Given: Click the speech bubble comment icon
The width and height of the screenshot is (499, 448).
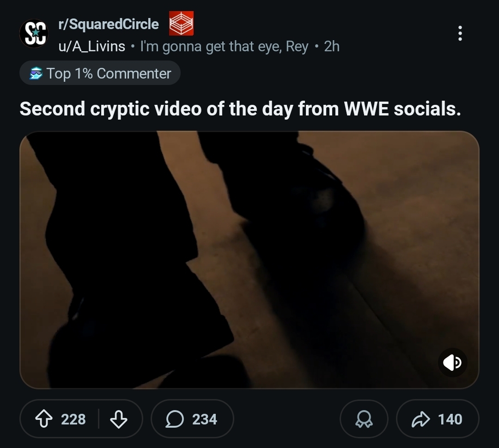Looking at the screenshot, I should 175,419.
